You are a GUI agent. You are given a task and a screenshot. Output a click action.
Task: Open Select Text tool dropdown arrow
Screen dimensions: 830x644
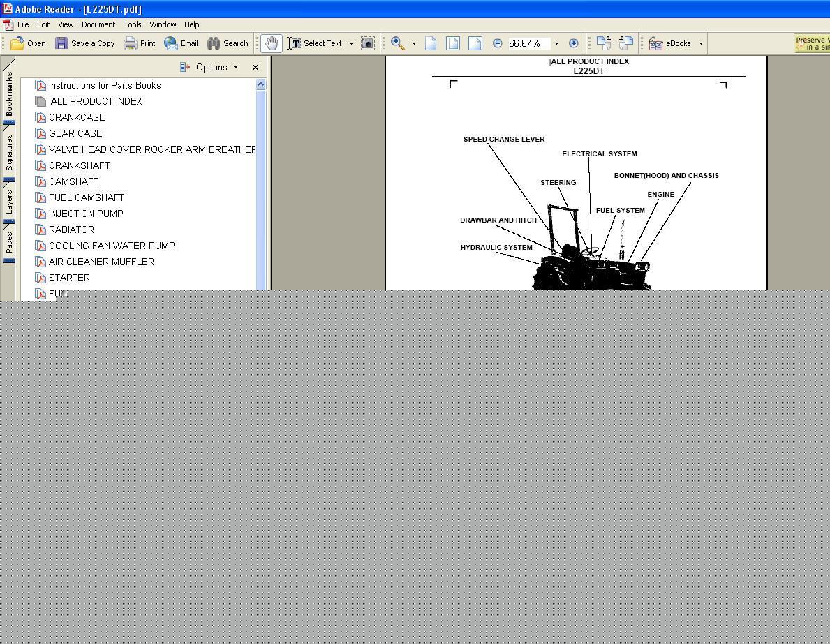351,43
